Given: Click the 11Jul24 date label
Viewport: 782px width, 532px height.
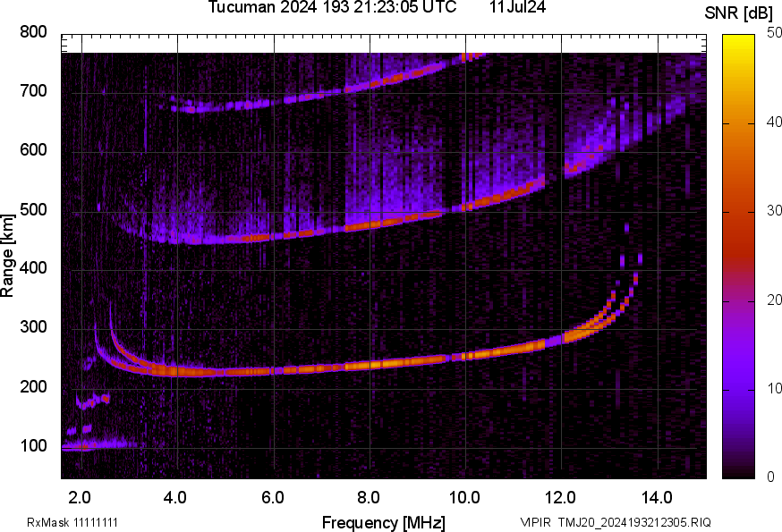Looking at the screenshot, I should 518,8.
